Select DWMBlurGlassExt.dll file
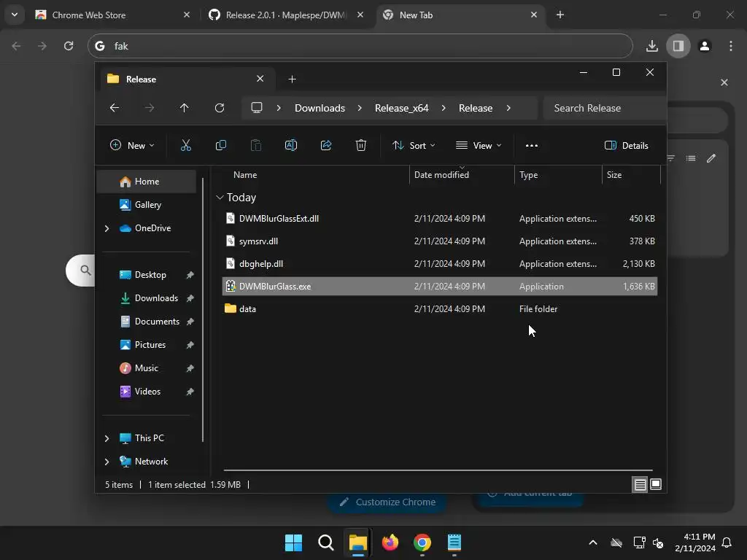 (x=439, y=219)
